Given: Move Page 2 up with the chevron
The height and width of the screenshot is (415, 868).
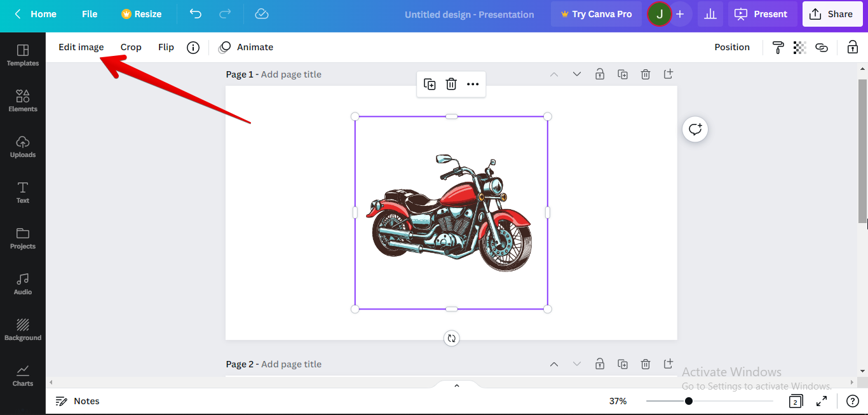Looking at the screenshot, I should pyautogui.click(x=553, y=364).
